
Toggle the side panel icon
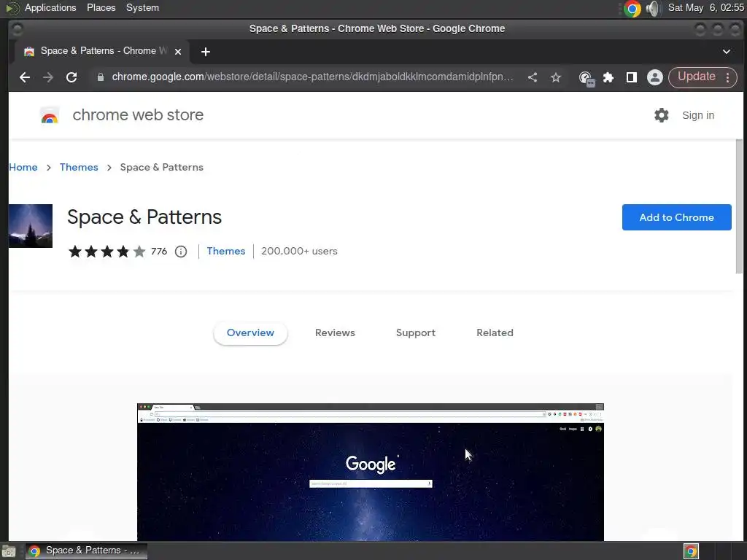click(x=632, y=77)
